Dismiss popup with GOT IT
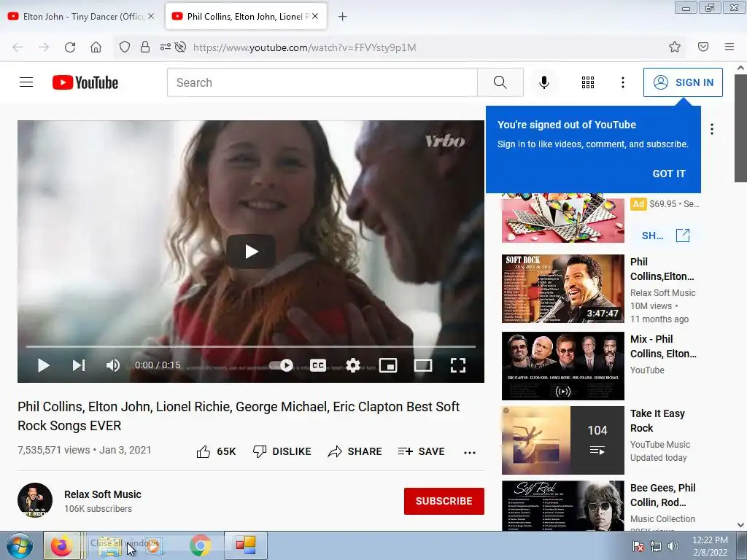This screenshot has height=560, width=747. click(669, 174)
